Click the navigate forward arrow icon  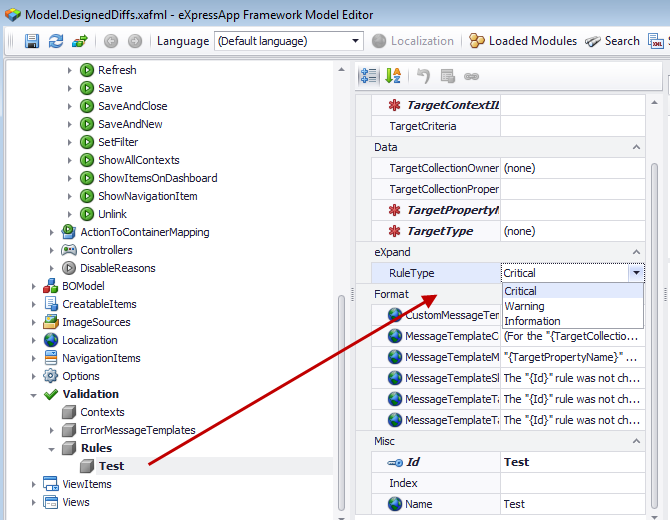(135, 41)
